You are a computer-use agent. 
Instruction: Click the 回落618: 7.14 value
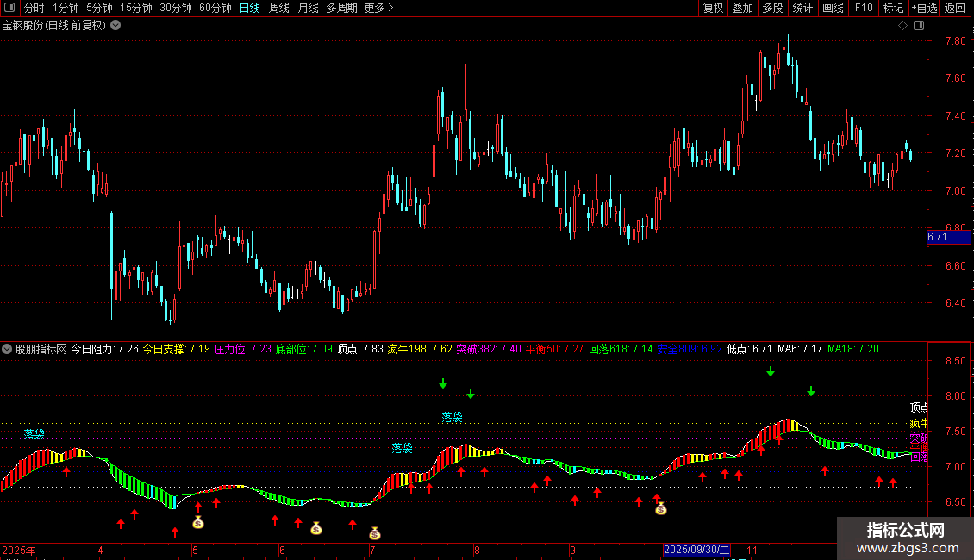621,349
